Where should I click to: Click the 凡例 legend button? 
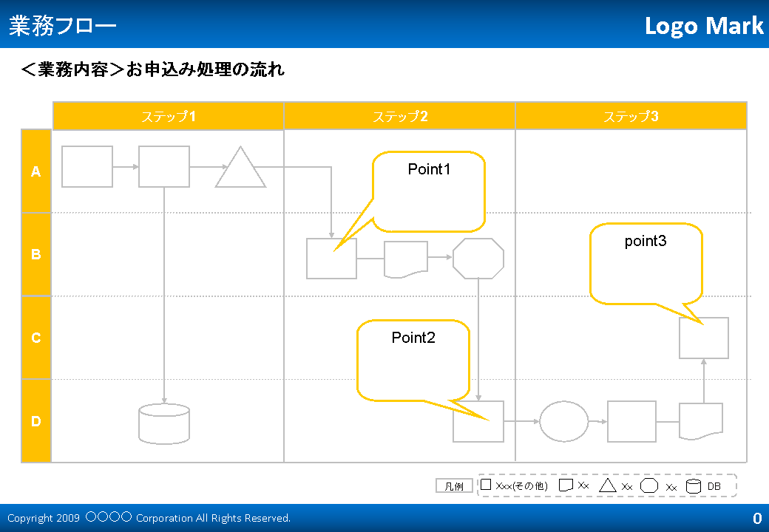pyautogui.click(x=454, y=485)
